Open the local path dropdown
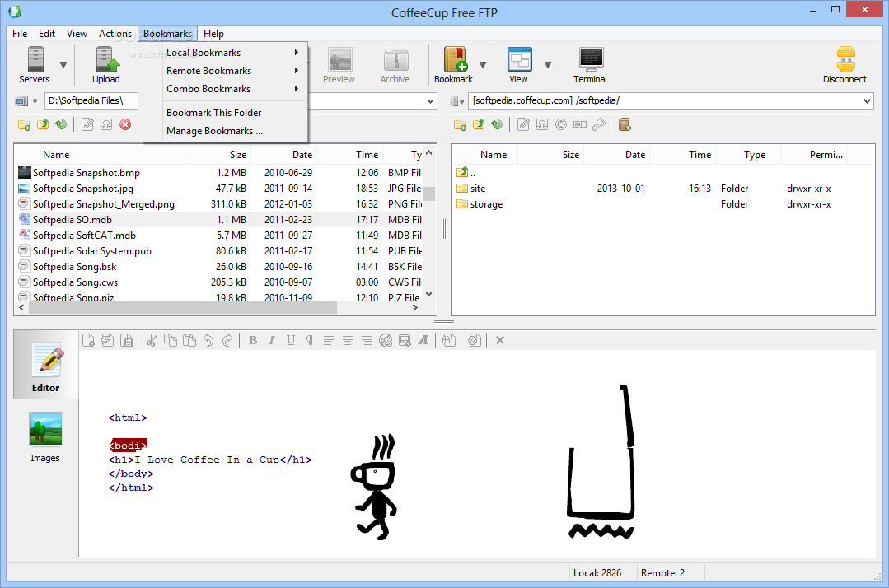Screen dimensions: 889x588 (x=430, y=100)
